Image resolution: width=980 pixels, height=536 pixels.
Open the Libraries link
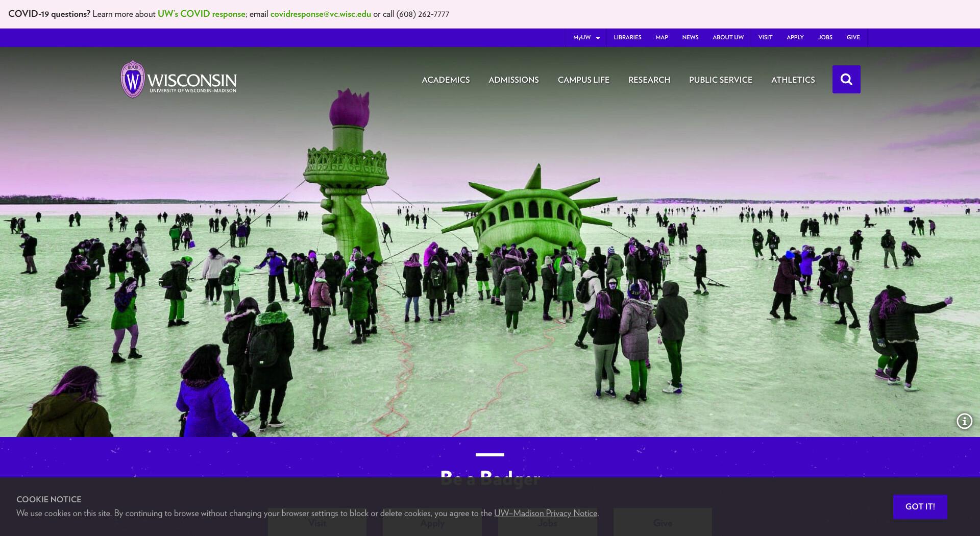[x=627, y=37]
